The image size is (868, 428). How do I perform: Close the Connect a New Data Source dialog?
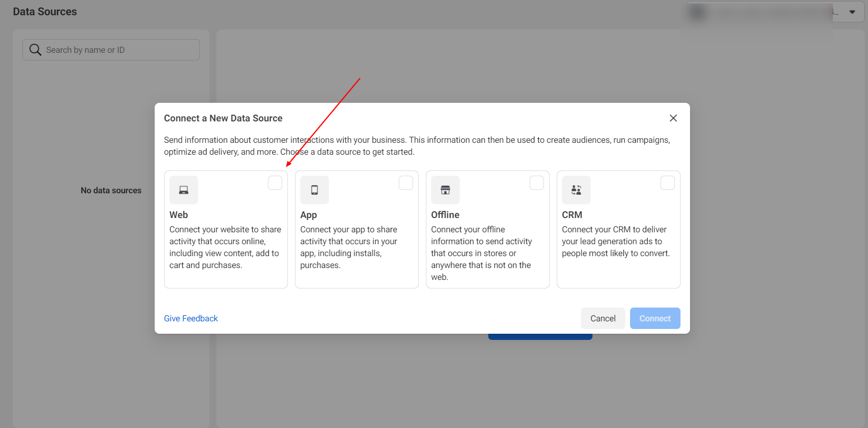[x=673, y=118]
